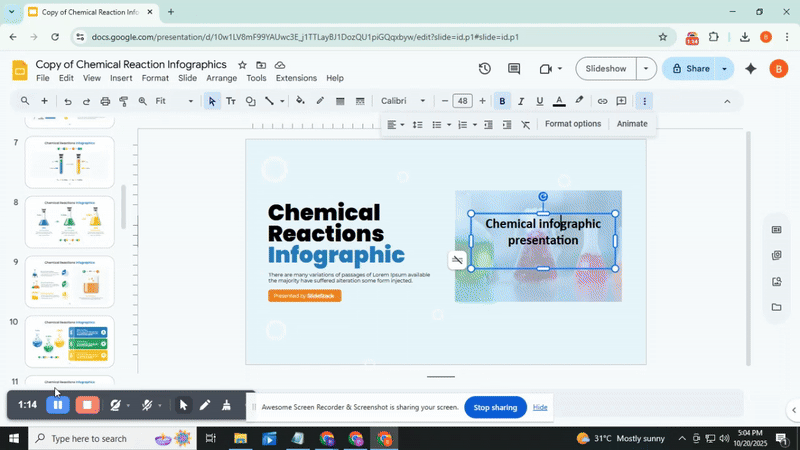Viewport: 800px width, 450px height.
Task: Toggle italic formatting
Action: [x=521, y=101]
